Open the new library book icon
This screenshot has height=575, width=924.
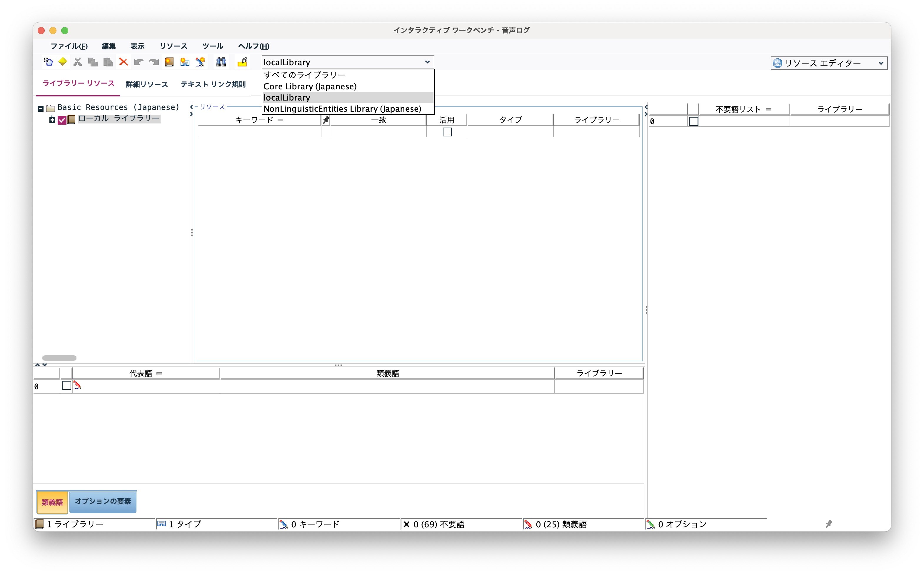point(169,62)
